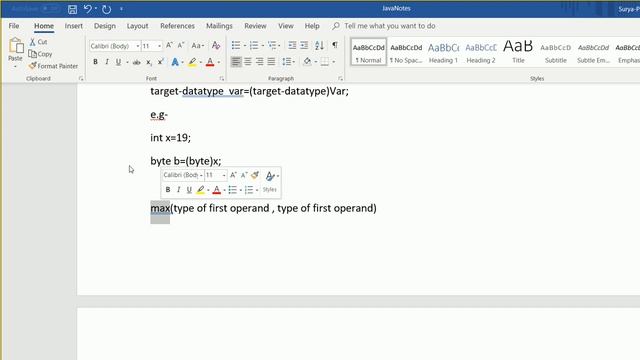This screenshot has height=360, width=640.
Task: Center the paragraph text
Action: click(x=248, y=62)
